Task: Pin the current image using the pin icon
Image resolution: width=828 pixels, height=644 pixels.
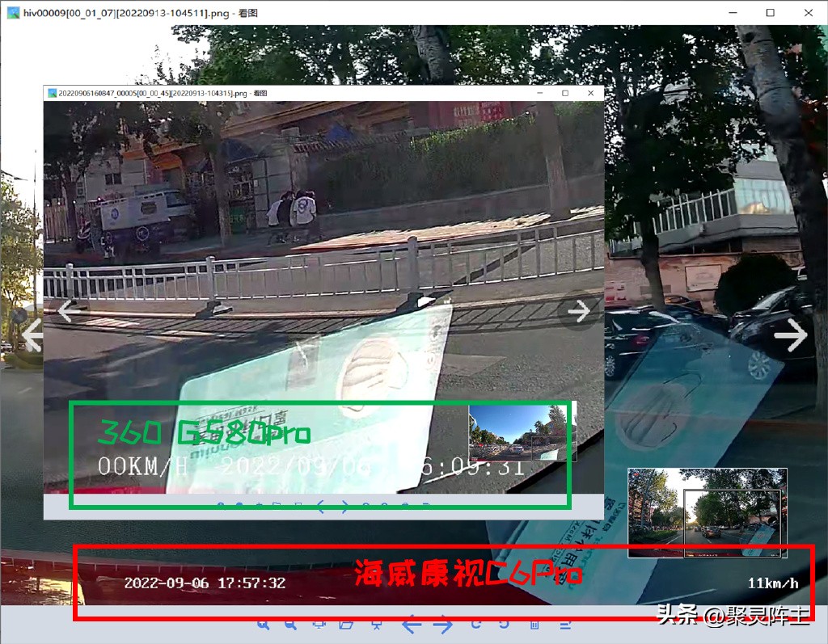Action: [x=377, y=625]
